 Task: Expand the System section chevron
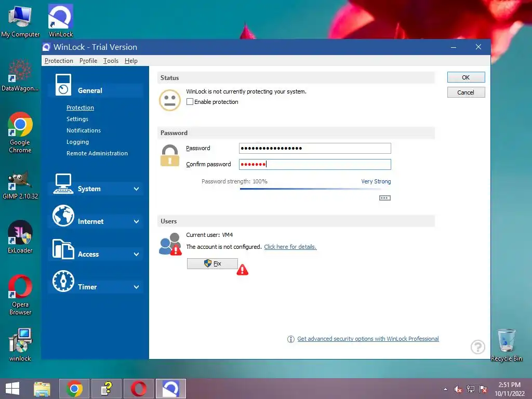pyautogui.click(x=136, y=189)
